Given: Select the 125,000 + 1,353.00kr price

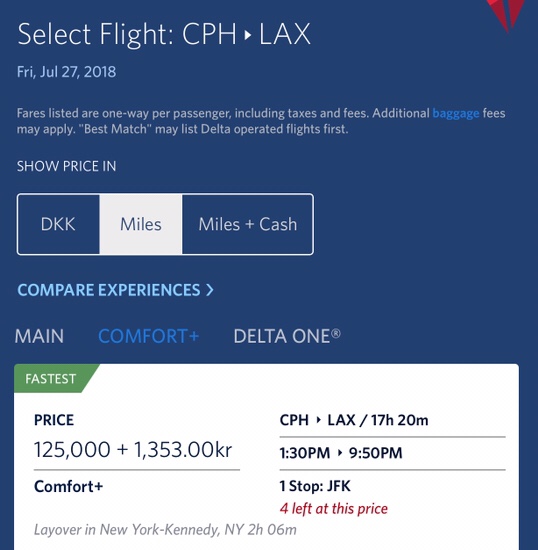Looking at the screenshot, I should pyautogui.click(x=133, y=450).
